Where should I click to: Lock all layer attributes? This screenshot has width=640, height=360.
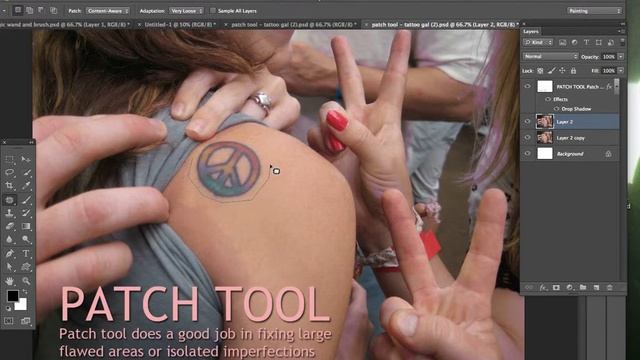pos(573,71)
